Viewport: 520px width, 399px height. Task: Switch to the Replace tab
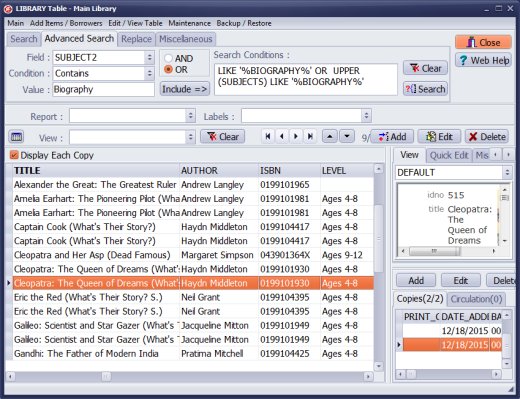pyautogui.click(x=136, y=39)
